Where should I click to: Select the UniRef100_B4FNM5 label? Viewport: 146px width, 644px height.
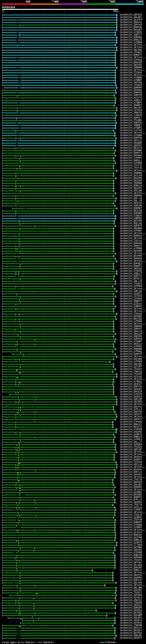click(x=131, y=213)
